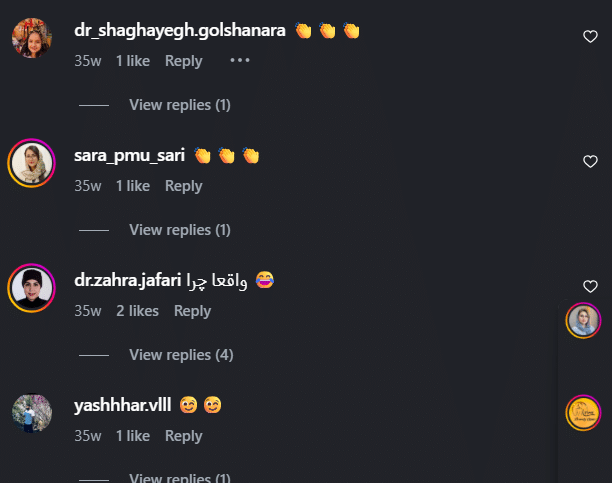The image size is (612, 483).
Task: Expand replies under yashhhar.vlll comment
Action: tap(180, 478)
